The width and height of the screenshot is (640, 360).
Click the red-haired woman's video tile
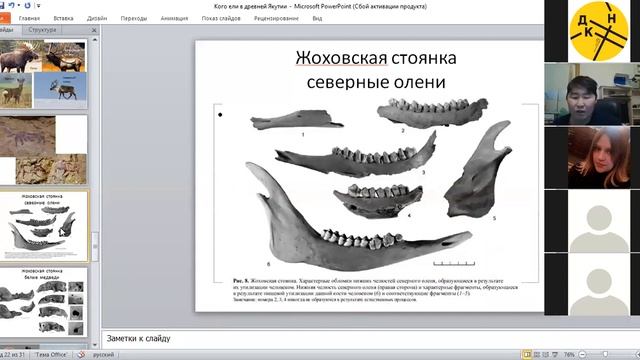pyautogui.click(x=599, y=158)
